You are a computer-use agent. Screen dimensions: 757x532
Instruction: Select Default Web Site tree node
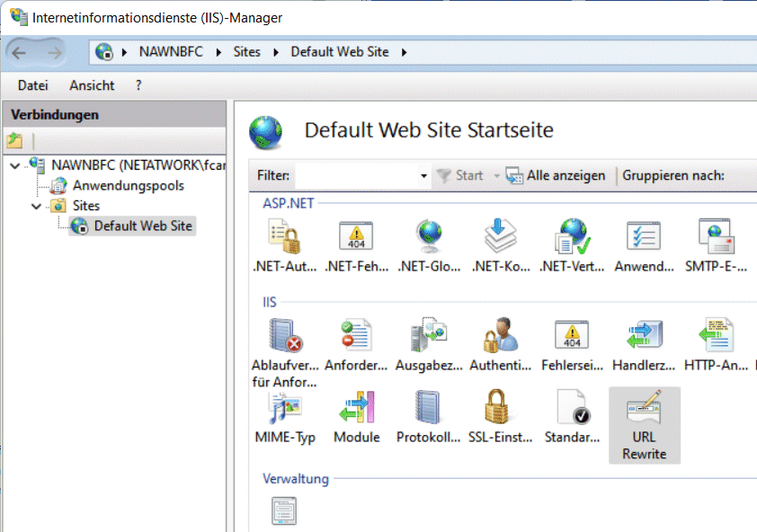pyautogui.click(x=143, y=226)
